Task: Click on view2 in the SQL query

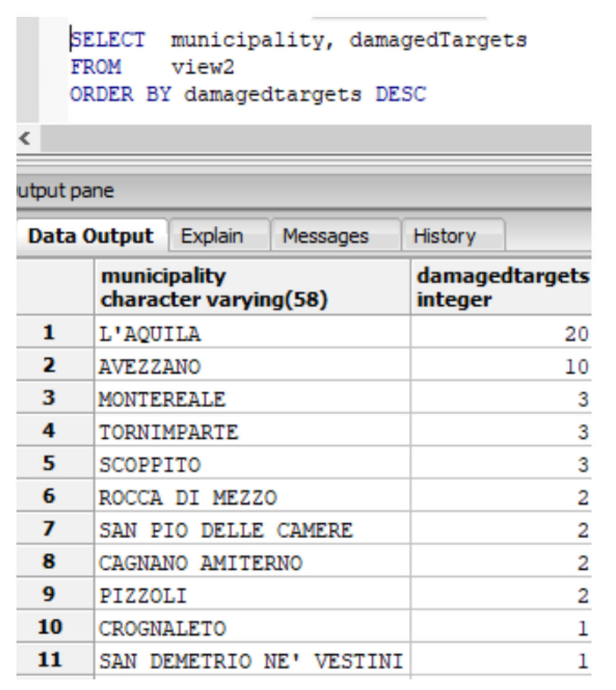Action: point(203,67)
